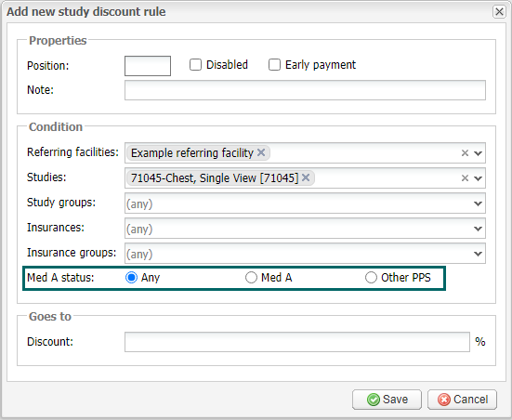Image resolution: width=512 pixels, height=420 pixels.
Task: Focus the Position input box
Action: coord(148,66)
